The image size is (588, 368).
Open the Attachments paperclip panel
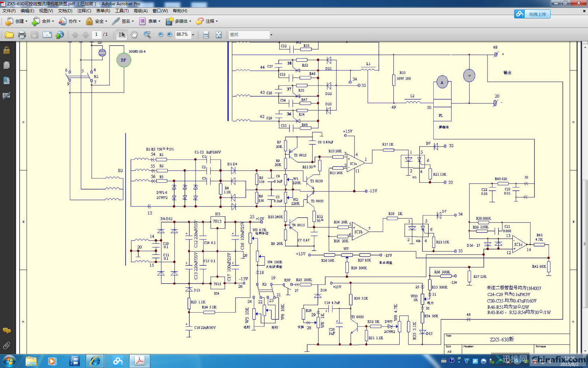(x=6, y=346)
